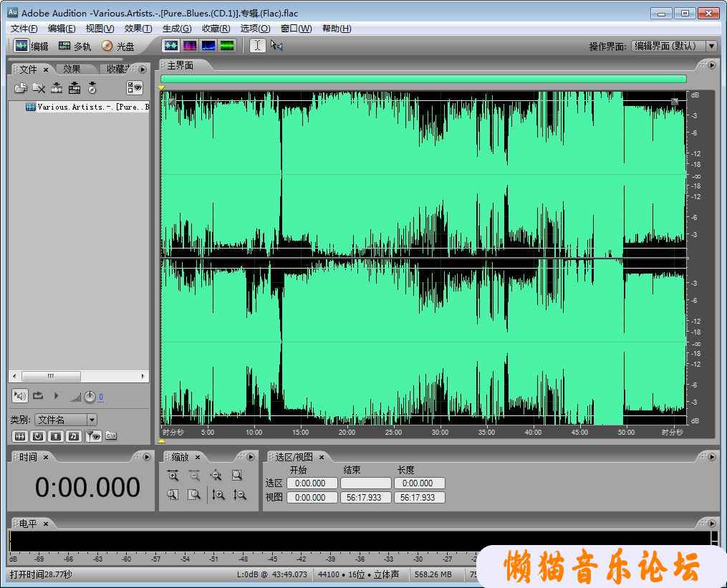Click Insert into Multitrack icon

pyautogui.click(x=74, y=87)
